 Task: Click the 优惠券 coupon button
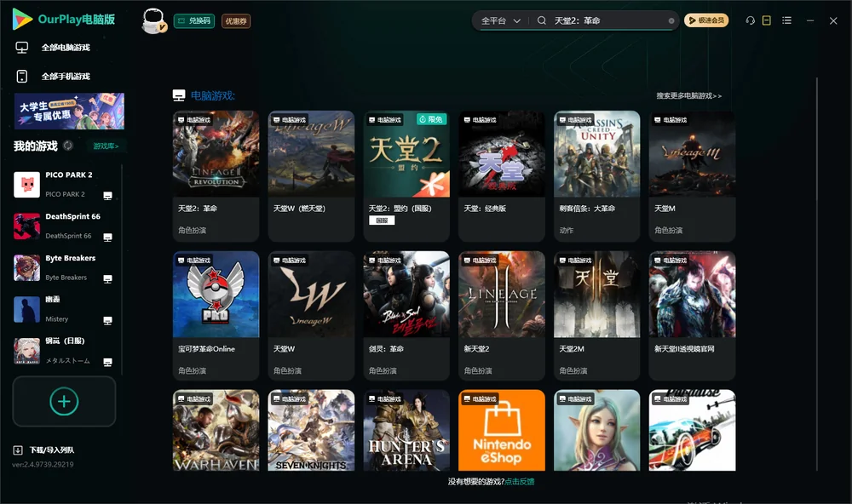[x=236, y=21]
